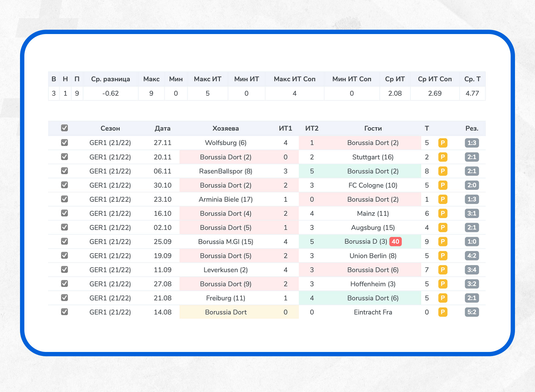Sort table by the Дата column header
535x392 pixels.
point(162,128)
